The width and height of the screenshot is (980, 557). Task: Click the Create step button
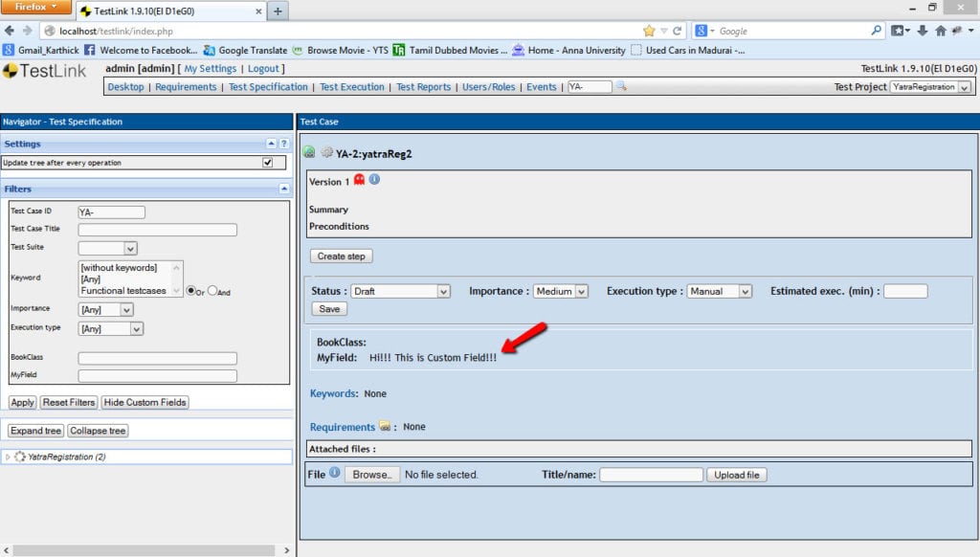point(342,256)
